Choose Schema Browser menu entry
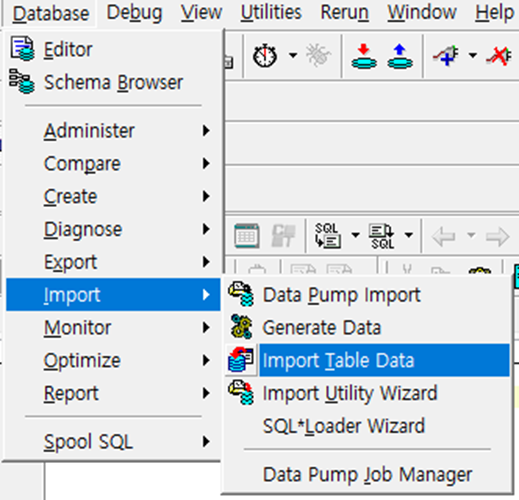Screen dimensions: 519x500 113,82
